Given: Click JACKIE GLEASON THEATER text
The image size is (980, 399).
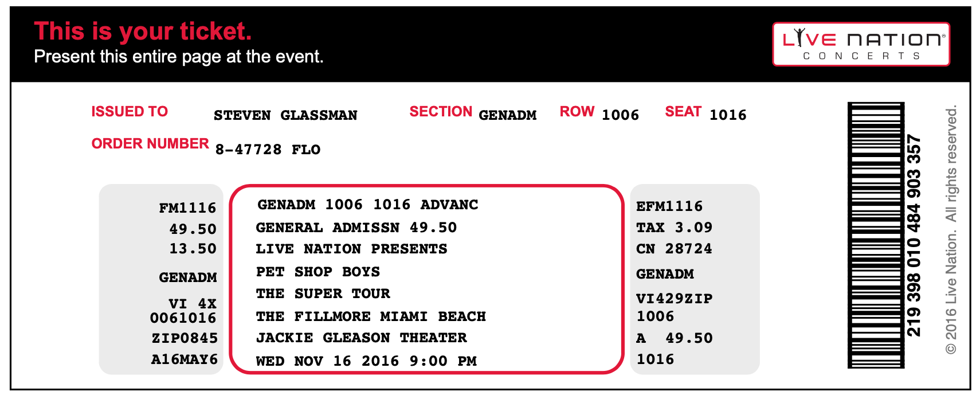Looking at the screenshot, I should coord(362,338).
